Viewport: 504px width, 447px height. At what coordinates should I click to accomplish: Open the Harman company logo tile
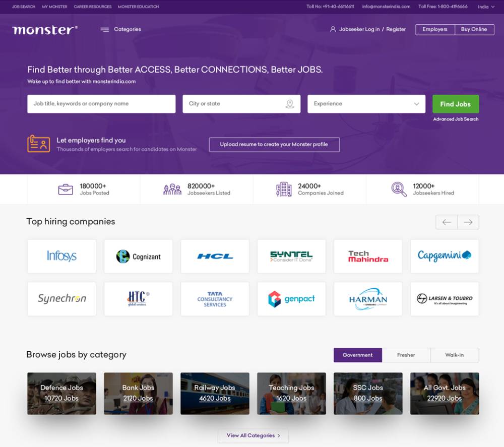(368, 299)
